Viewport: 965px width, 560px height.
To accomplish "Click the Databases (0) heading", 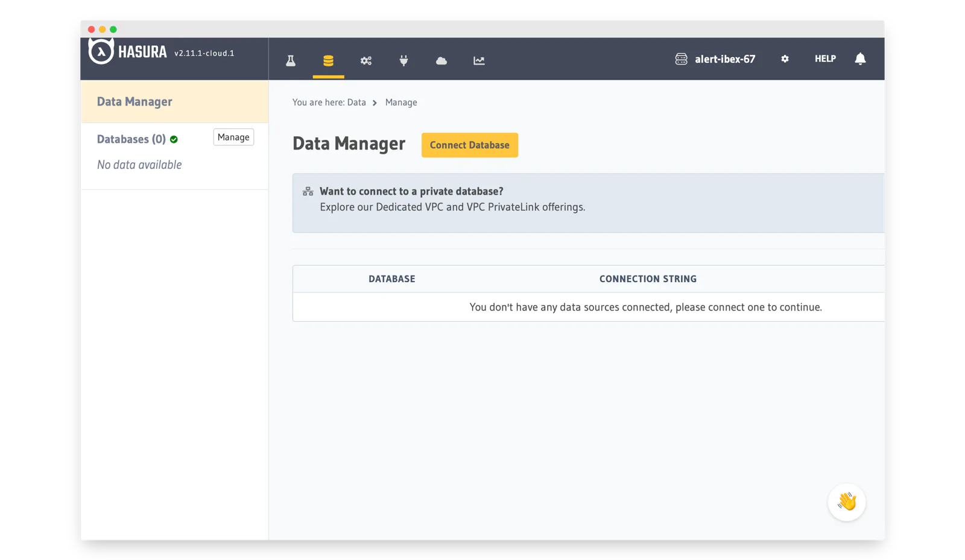I will pos(131,139).
